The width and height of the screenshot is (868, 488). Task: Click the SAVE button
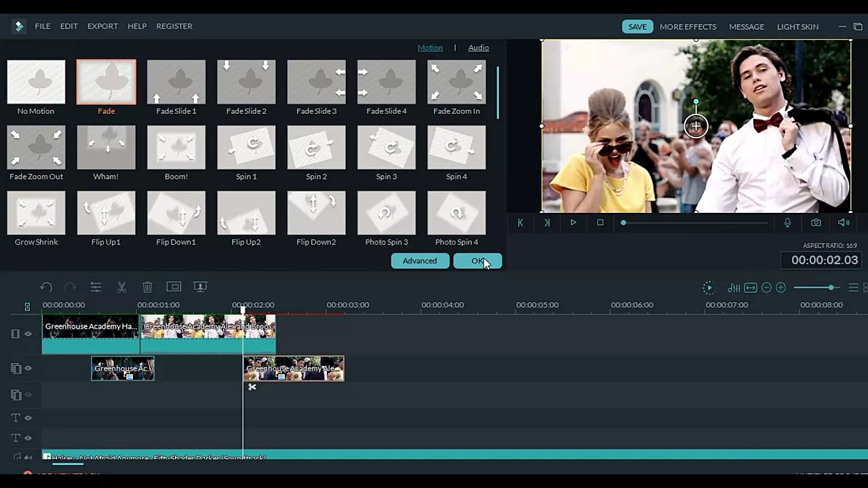637,26
